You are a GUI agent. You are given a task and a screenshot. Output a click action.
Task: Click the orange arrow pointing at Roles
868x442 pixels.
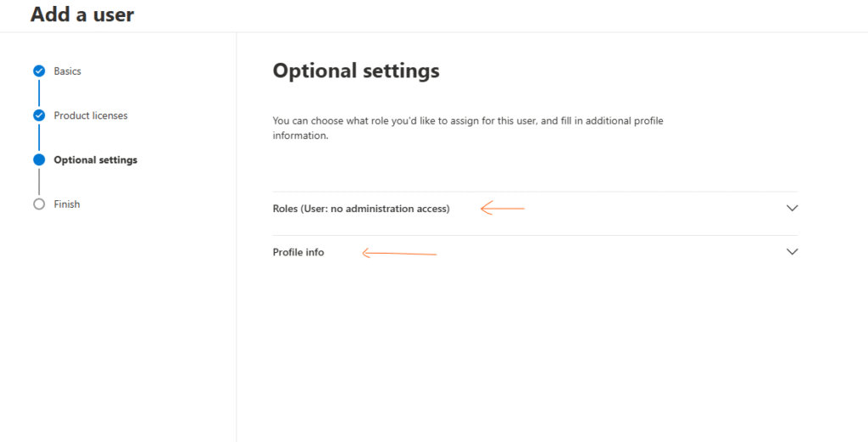503,208
